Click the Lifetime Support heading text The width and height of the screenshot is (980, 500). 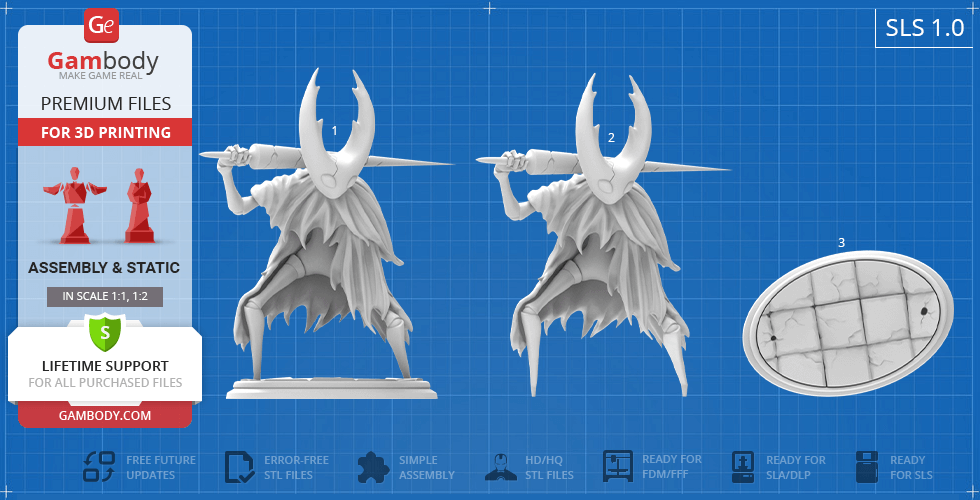coord(105,366)
